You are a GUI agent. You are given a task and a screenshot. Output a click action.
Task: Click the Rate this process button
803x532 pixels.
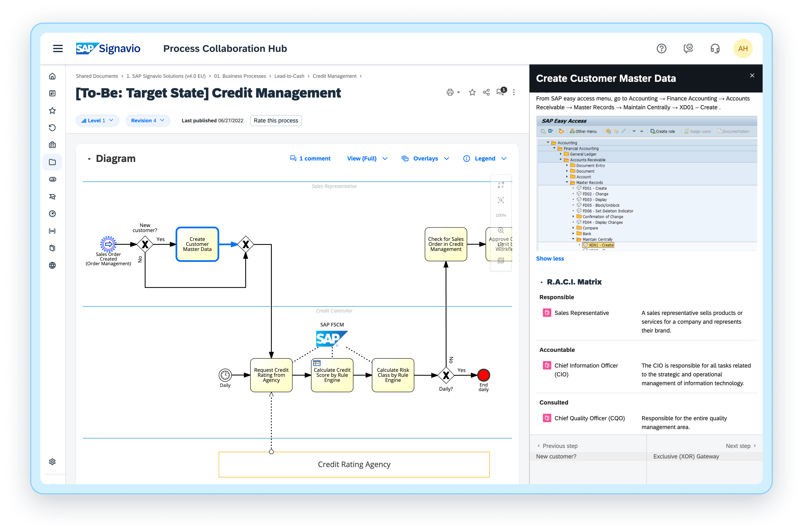coord(275,120)
